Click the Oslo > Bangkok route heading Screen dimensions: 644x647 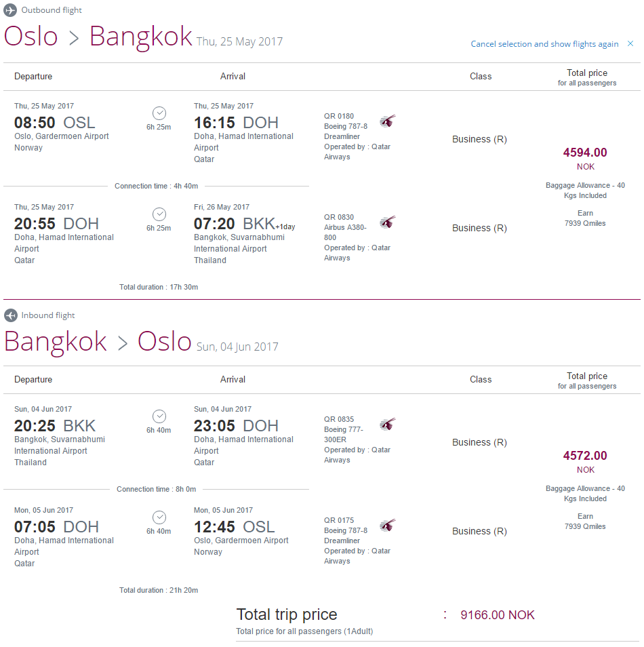98,37
